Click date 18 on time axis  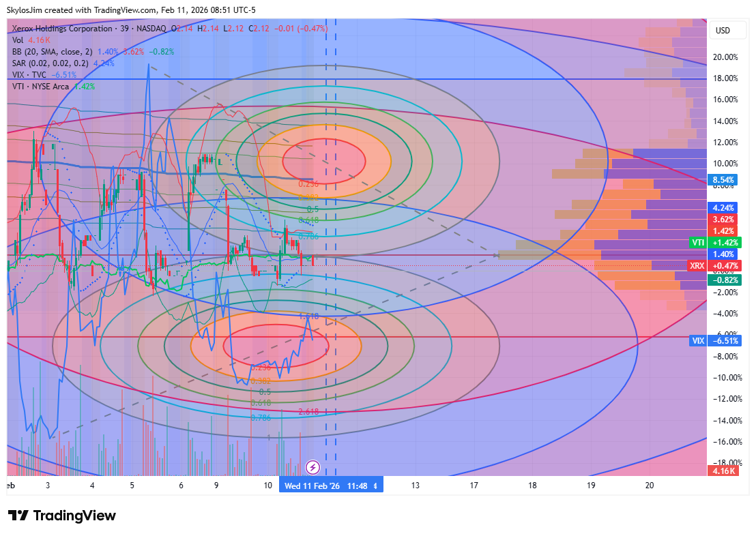532,486
